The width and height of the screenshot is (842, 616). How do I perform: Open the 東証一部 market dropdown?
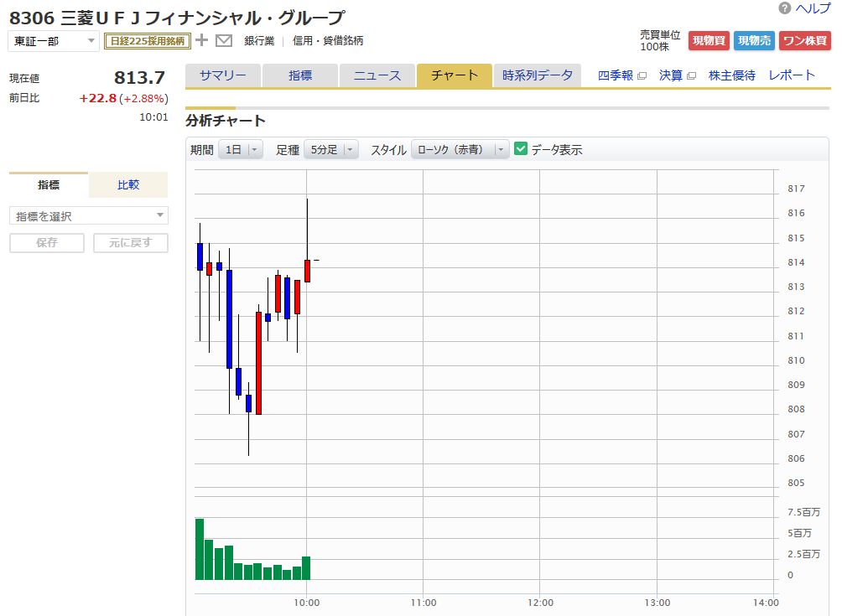click(x=53, y=41)
